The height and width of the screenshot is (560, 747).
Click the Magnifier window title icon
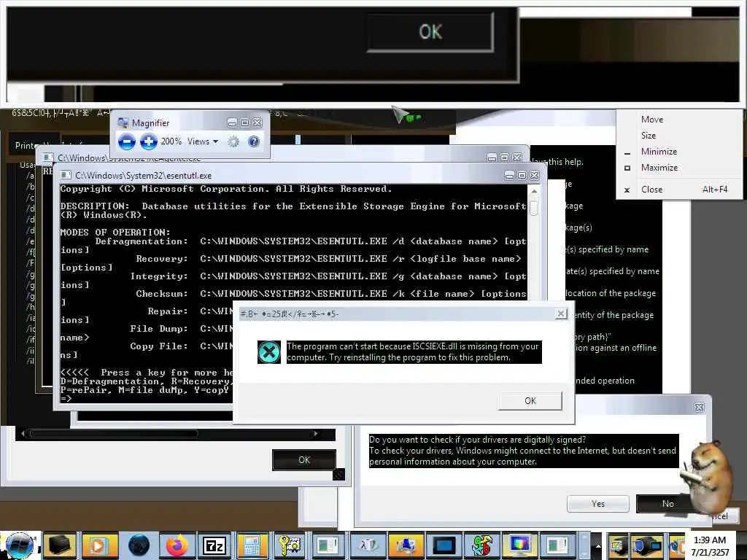click(123, 122)
